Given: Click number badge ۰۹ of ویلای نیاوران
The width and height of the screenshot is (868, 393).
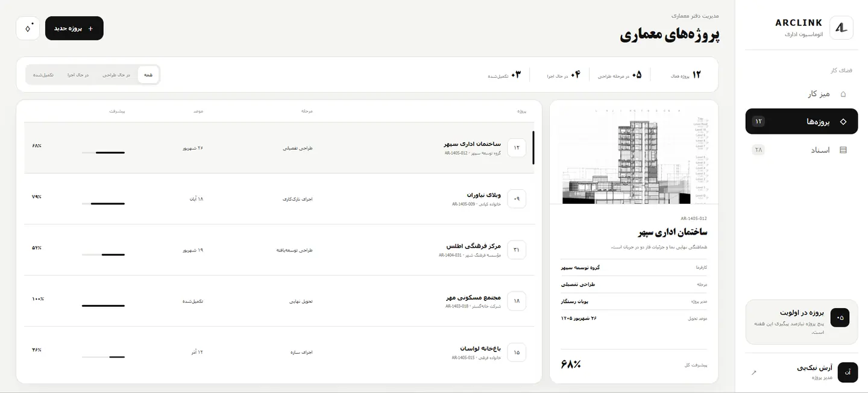Looking at the screenshot, I should (x=517, y=199).
